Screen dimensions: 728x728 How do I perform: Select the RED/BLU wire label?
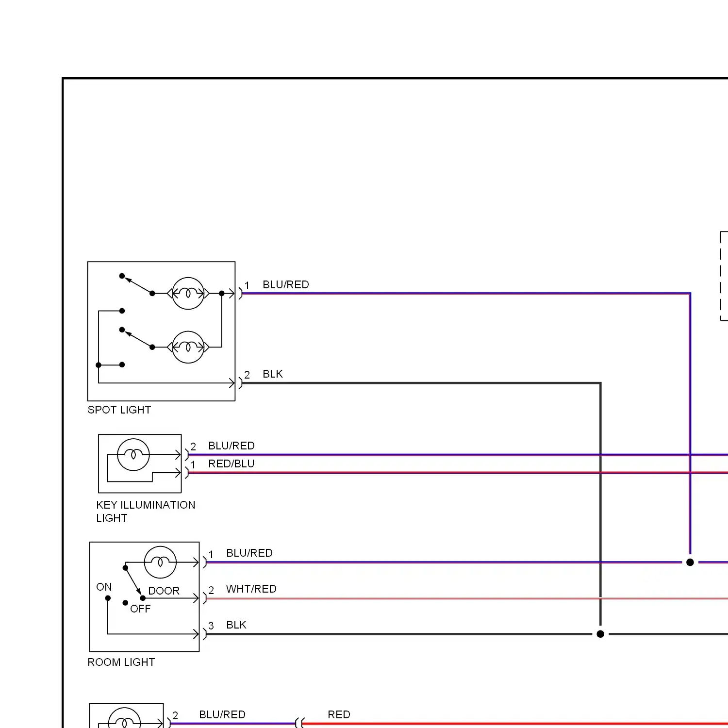coord(232,463)
